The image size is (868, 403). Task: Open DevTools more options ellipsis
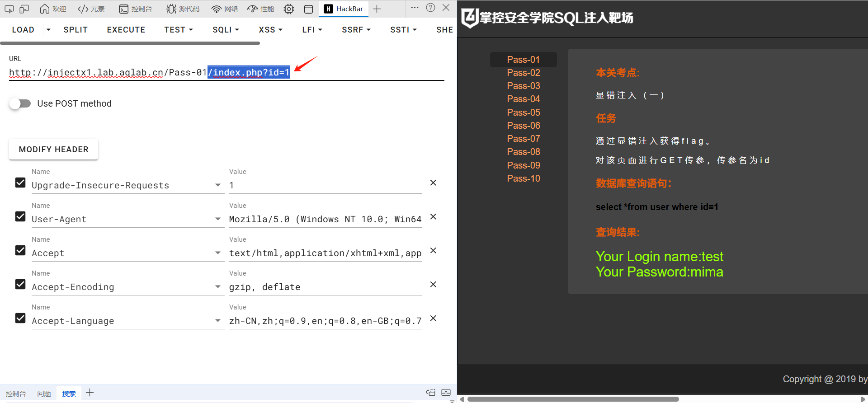pos(415,8)
